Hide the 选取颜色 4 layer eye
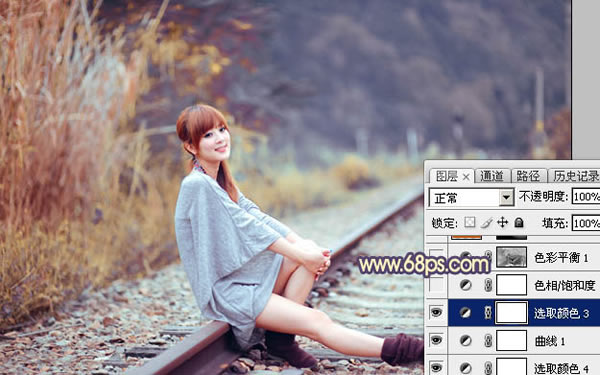 point(436,368)
